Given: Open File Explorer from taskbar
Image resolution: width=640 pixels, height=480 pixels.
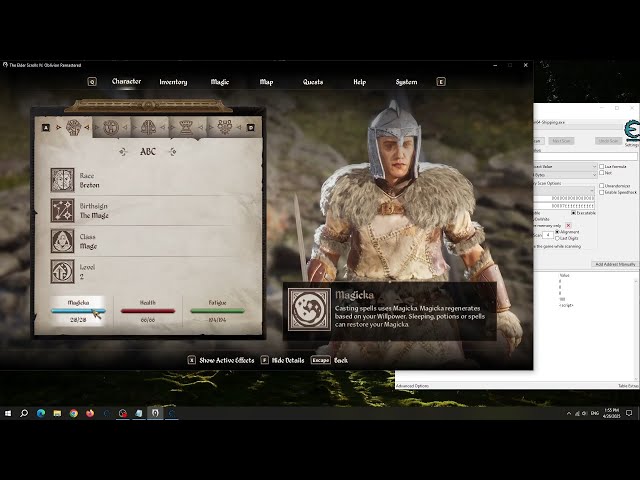Looking at the screenshot, I should pyautogui.click(x=57, y=413).
